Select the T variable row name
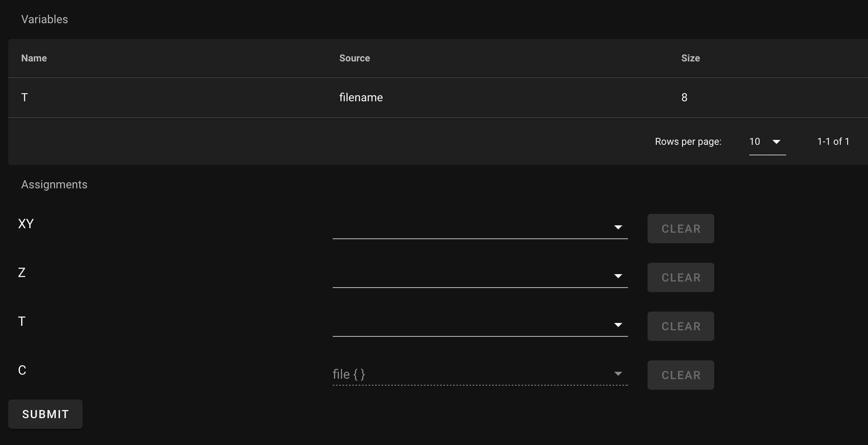The image size is (868, 445). click(24, 98)
